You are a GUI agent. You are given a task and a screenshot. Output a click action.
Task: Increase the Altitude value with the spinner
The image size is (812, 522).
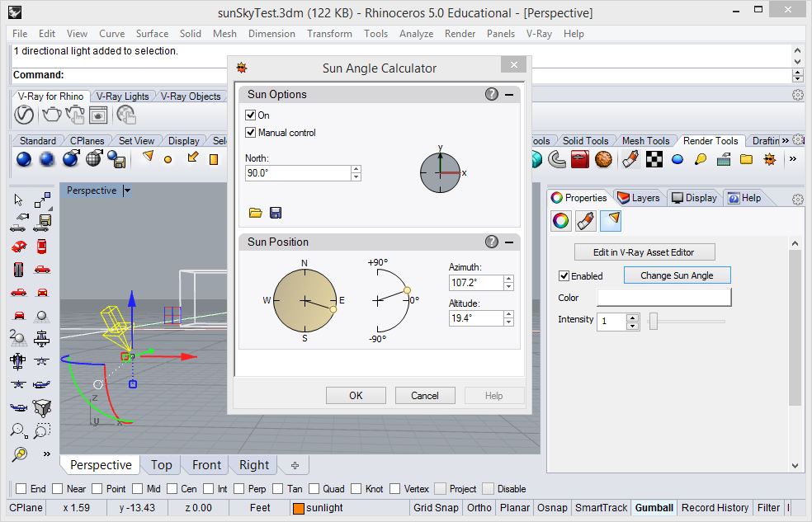coord(508,314)
